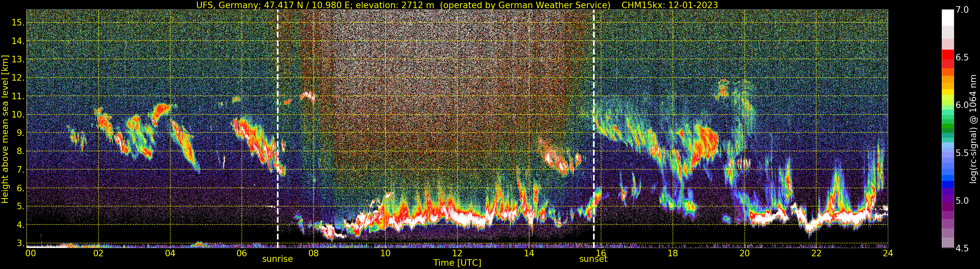Click the height tick label '15.'

tap(18, 23)
